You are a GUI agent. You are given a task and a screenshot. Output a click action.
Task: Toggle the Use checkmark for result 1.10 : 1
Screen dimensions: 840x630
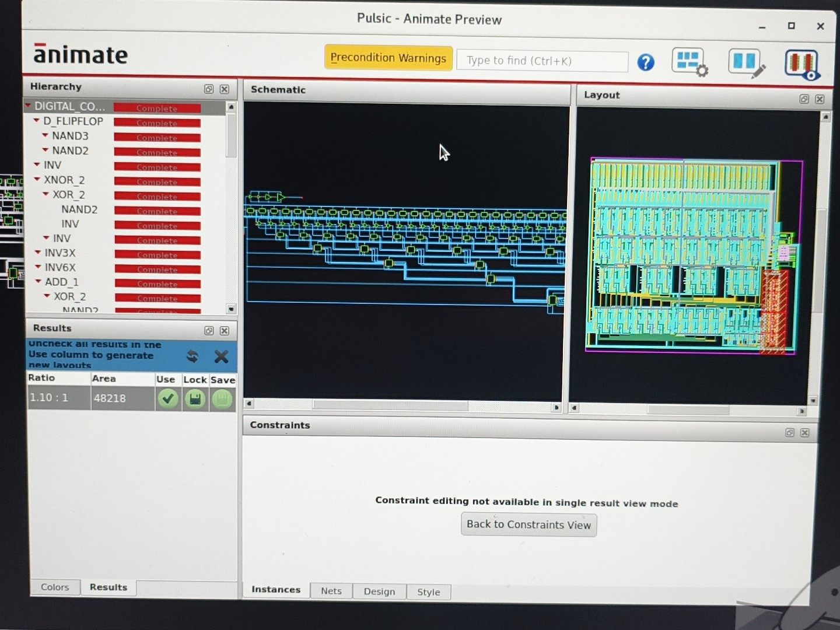[x=168, y=399]
